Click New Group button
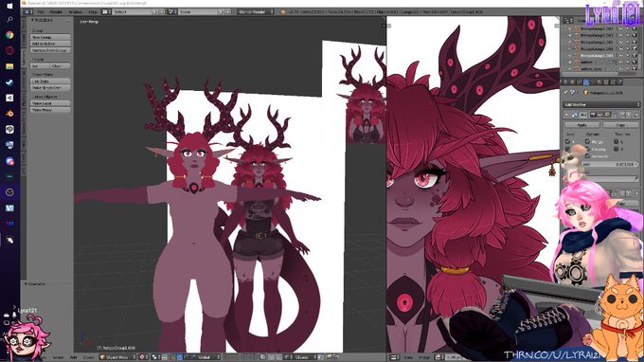 pos(50,37)
